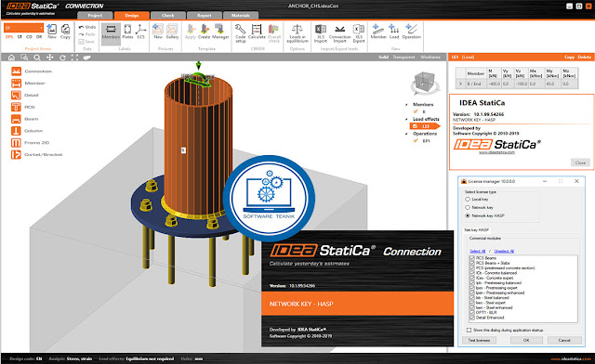Image resolution: width=595 pixels, height=364 pixels.
Task: Click the 3D view orientation cube
Action: pos(425,82)
